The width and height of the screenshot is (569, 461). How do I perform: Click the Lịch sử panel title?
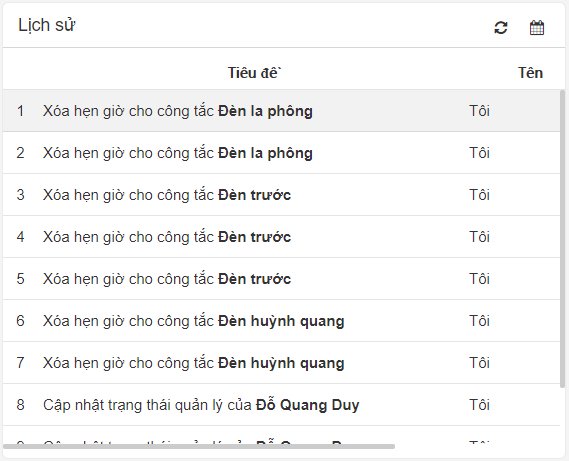tap(47, 25)
